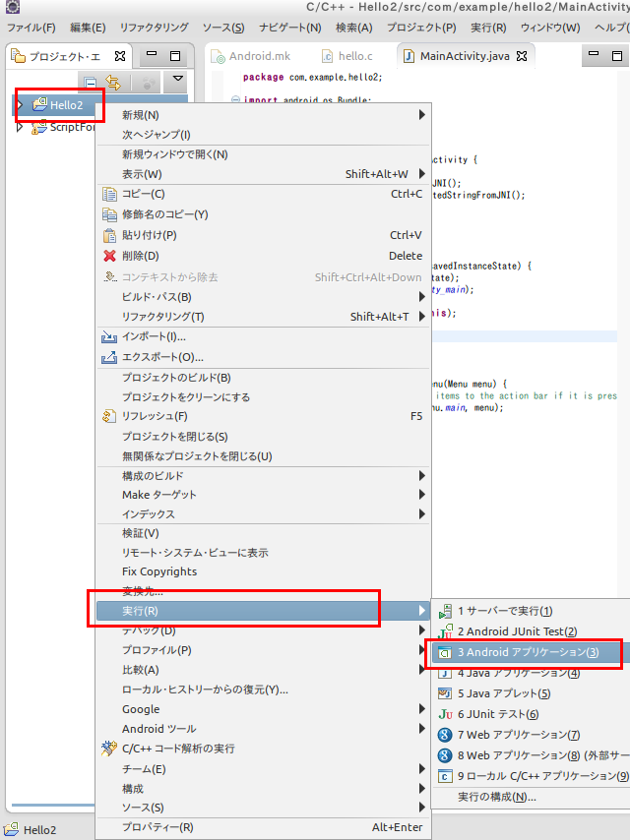Click the red 削除(D) delete entry
This screenshot has width=630, height=840.
click(x=140, y=256)
